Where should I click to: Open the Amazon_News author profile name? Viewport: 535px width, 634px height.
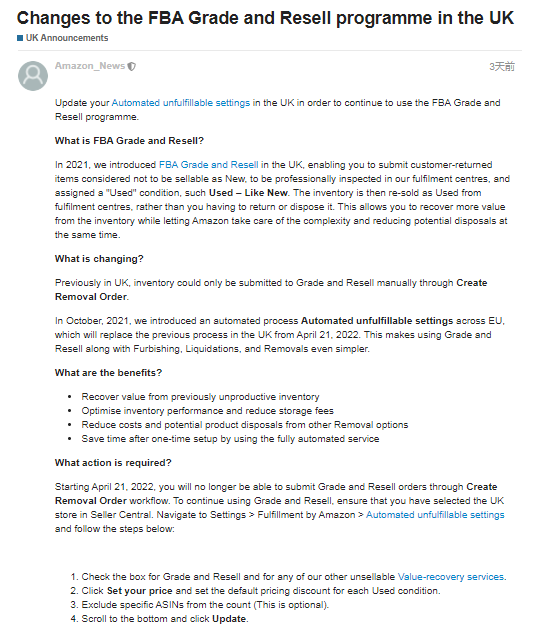tap(90, 66)
